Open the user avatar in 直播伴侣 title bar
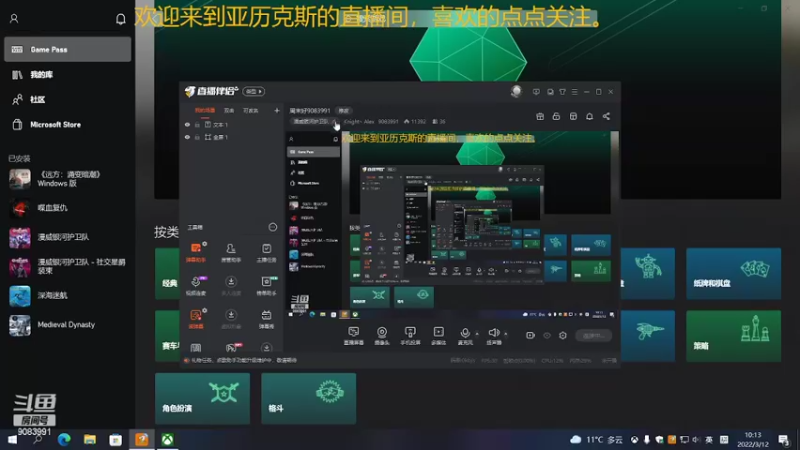Screen dimensions: 800x450 (x=516, y=91)
